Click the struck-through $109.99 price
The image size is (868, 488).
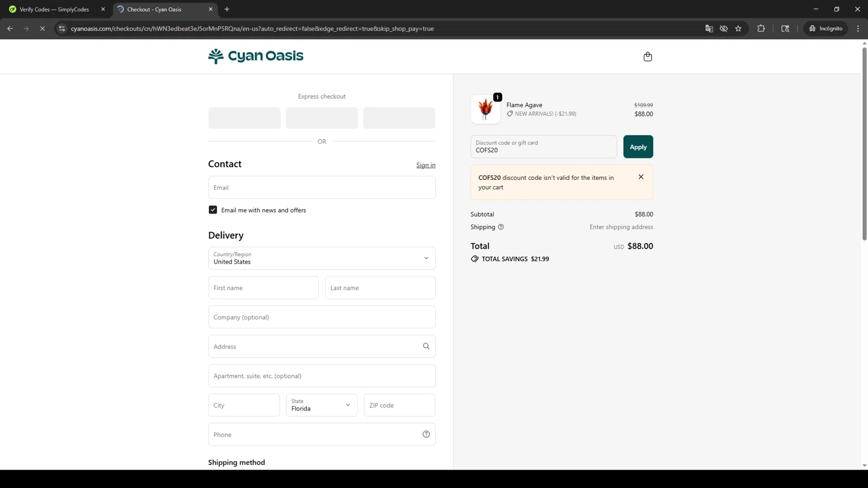click(643, 105)
